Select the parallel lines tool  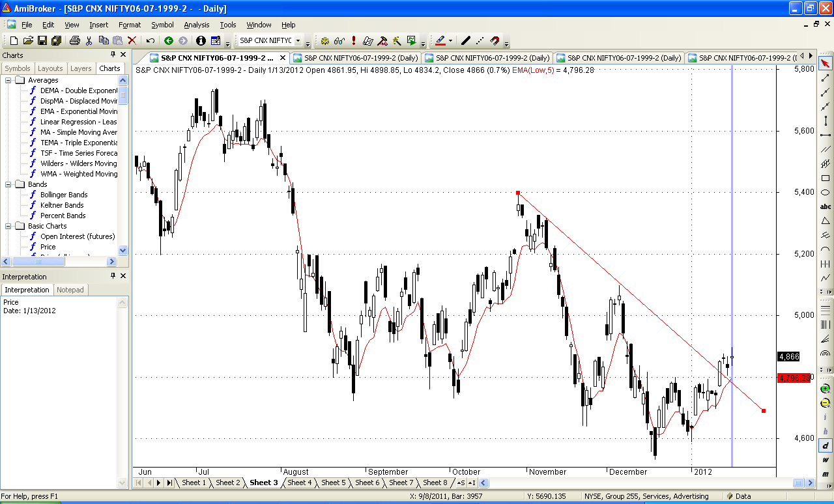(826, 149)
